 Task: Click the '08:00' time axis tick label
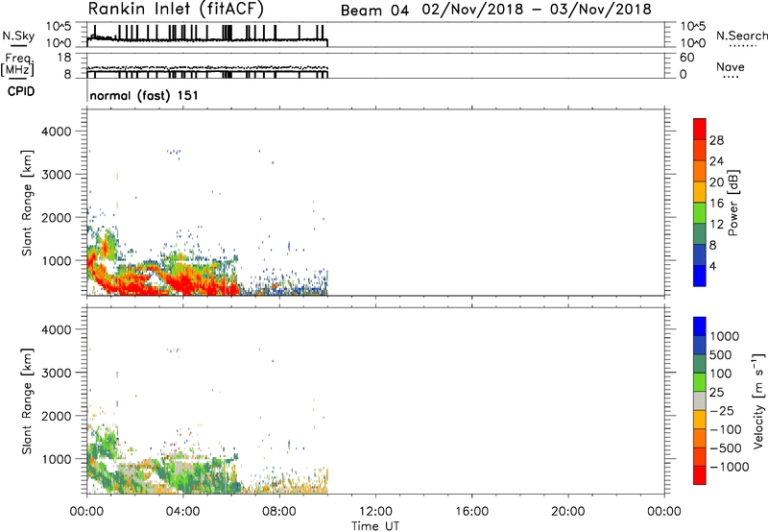tap(279, 512)
